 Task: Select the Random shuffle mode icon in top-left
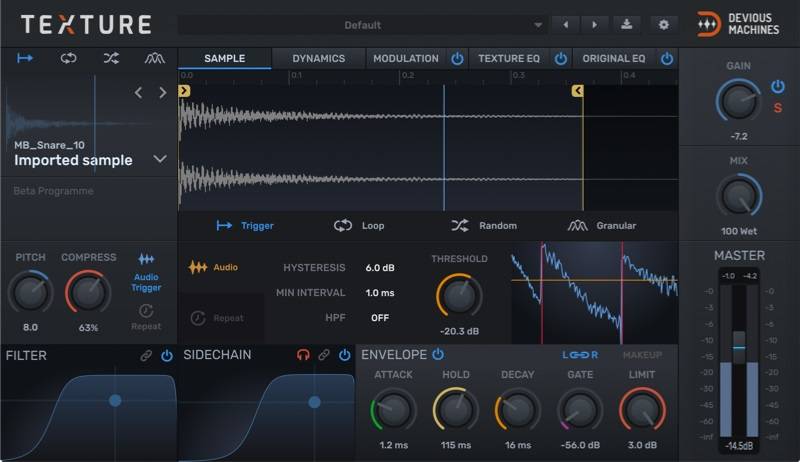tap(111, 58)
